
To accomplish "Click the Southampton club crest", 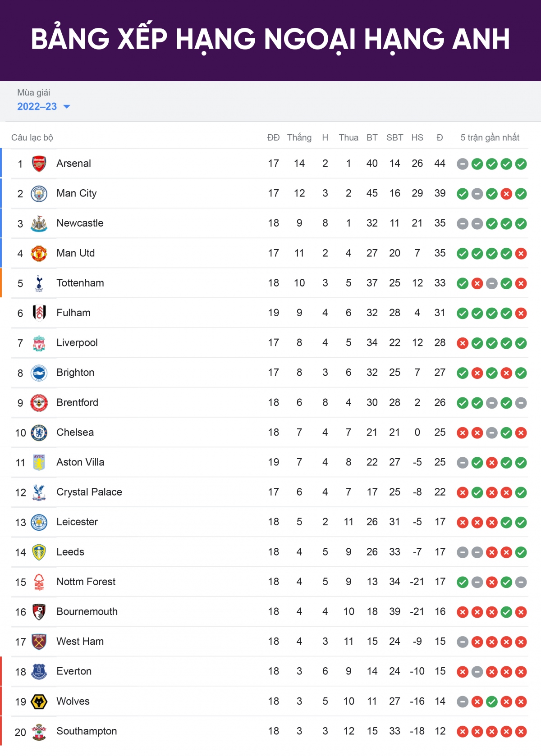I will coord(39,731).
